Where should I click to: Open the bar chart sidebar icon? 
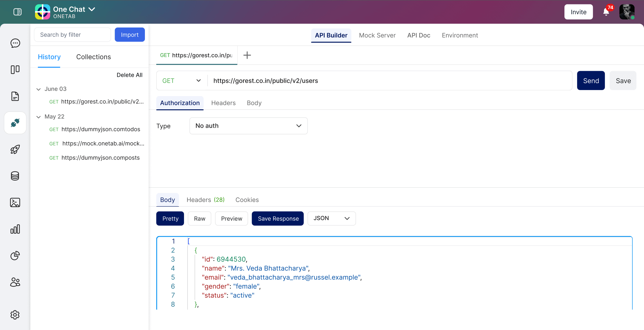15,229
